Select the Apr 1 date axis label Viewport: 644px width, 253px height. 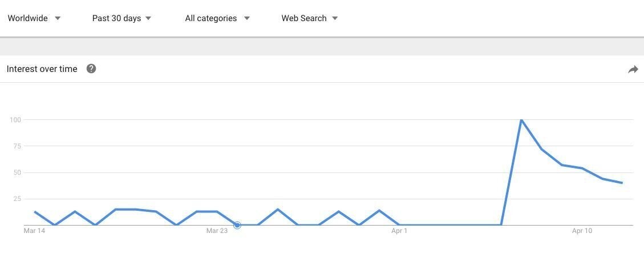tap(399, 231)
